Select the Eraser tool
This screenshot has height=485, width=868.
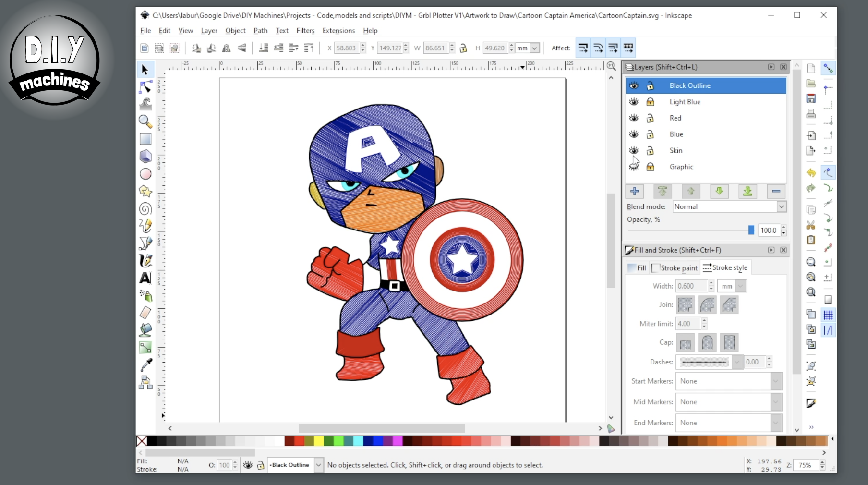[x=145, y=312]
